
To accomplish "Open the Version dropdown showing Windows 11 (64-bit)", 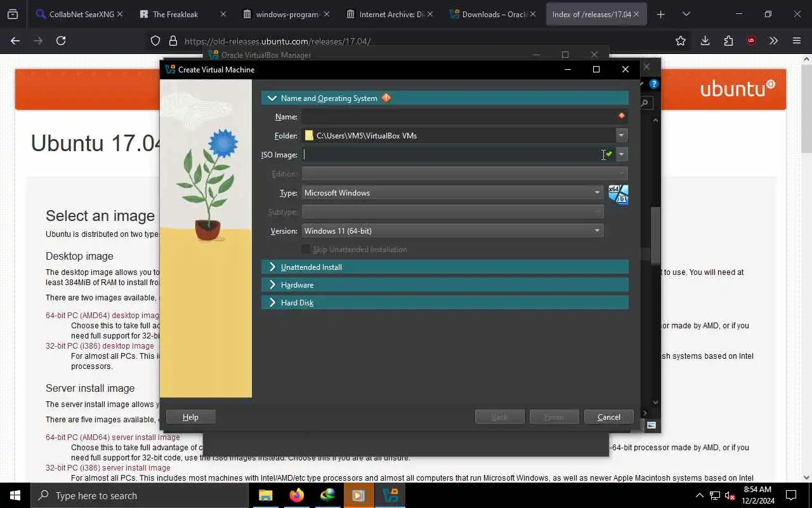I will click(x=452, y=231).
